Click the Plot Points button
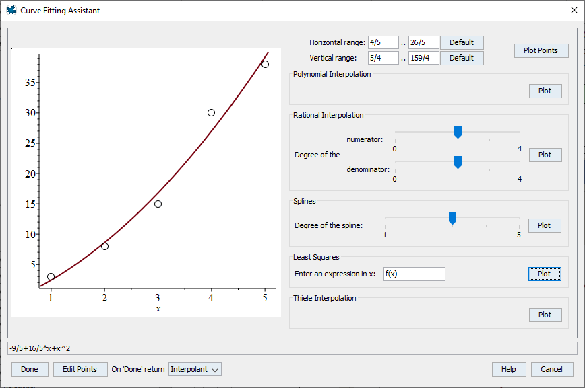Image resolution: width=585 pixels, height=388 pixels. [x=541, y=50]
